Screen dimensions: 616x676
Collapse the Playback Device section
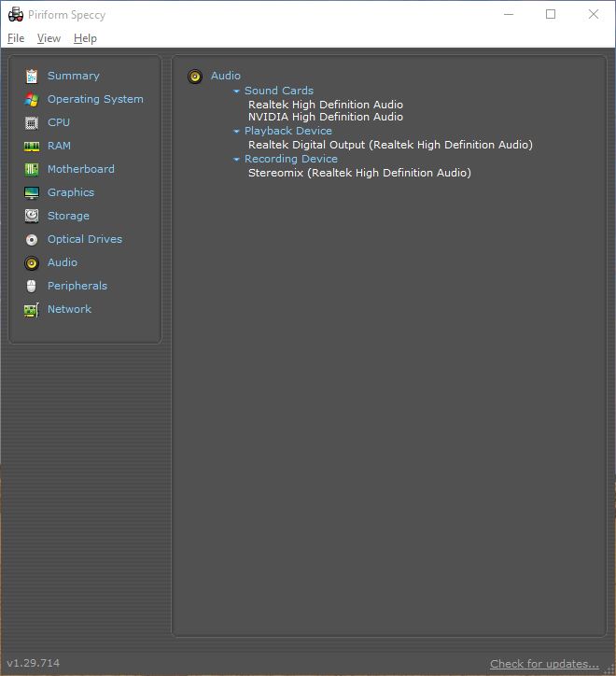coord(236,131)
